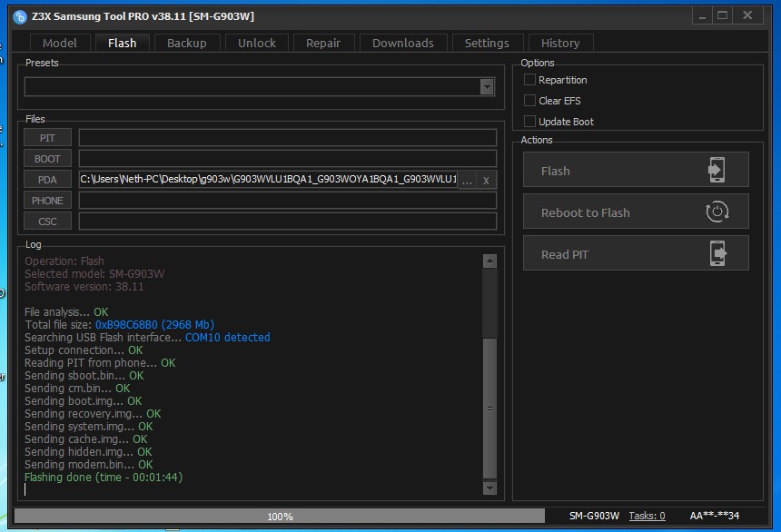Image resolution: width=781 pixels, height=532 pixels.
Task: Click 'Sending system.img... OK' log line
Action: coord(89,427)
